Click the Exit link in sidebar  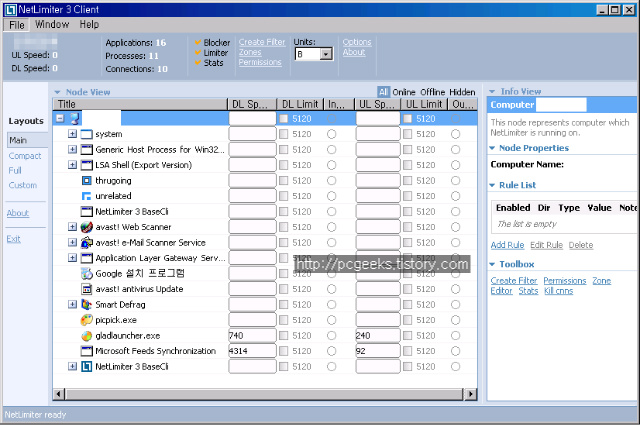[13, 239]
